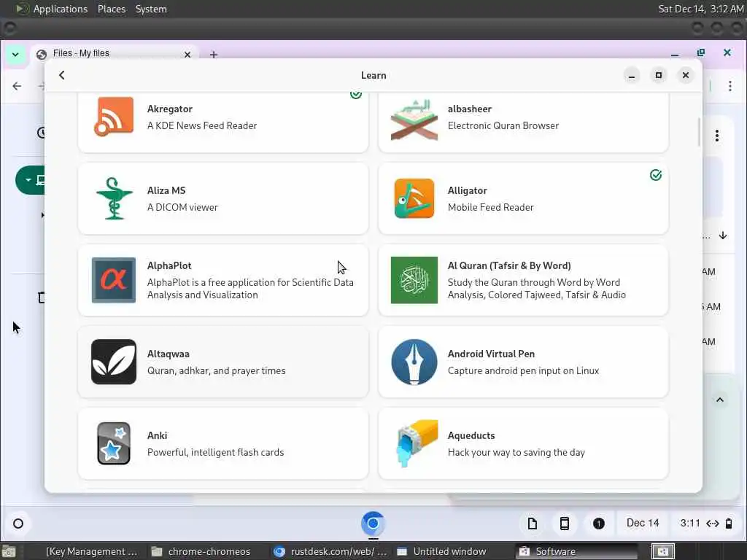Click the 3:11 clock status area

click(x=706, y=524)
